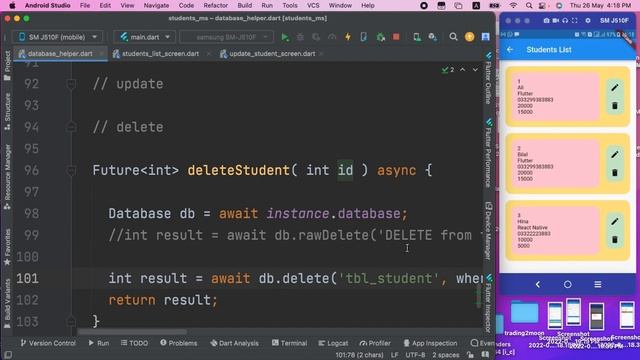The width and height of the screenshot is (640, 360).
Task: Edit student Ali with pencil icon
Action: tap(615, 88)
